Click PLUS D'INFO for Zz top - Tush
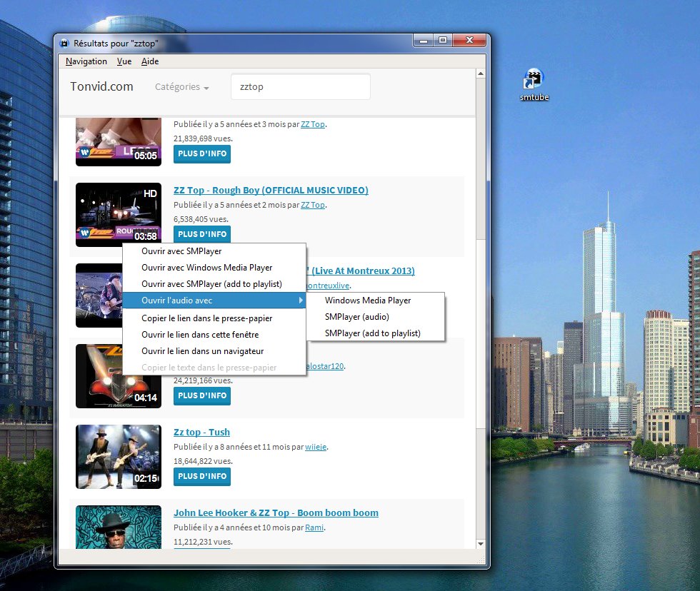The width and height of the screenshot is (700, 591). point(201,476)
